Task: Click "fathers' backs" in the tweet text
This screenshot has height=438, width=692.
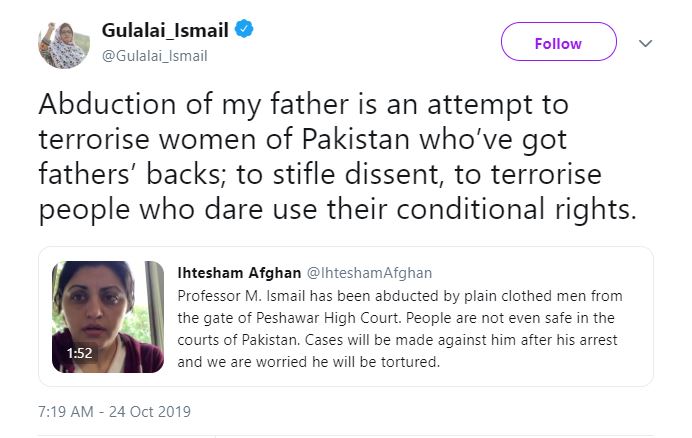Action: point(111,172)
